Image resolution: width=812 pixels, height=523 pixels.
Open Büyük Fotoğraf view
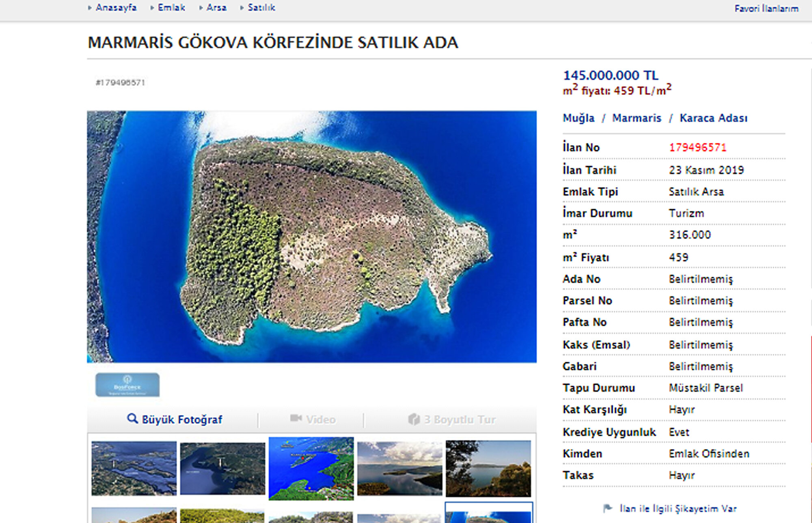(181, 420)
